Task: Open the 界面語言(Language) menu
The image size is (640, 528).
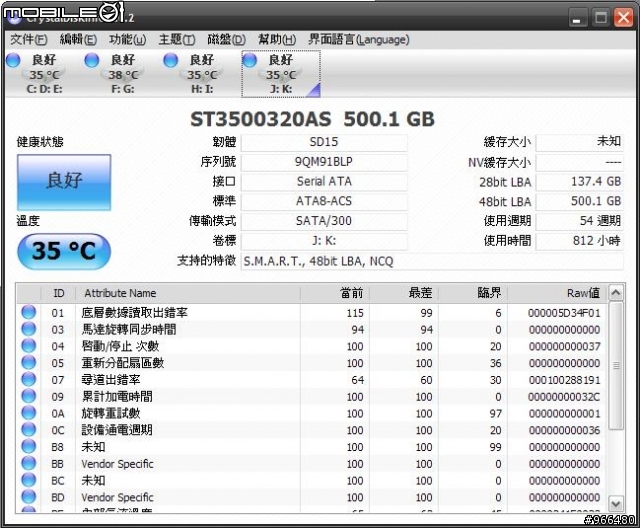Action: tap(359, 40)
